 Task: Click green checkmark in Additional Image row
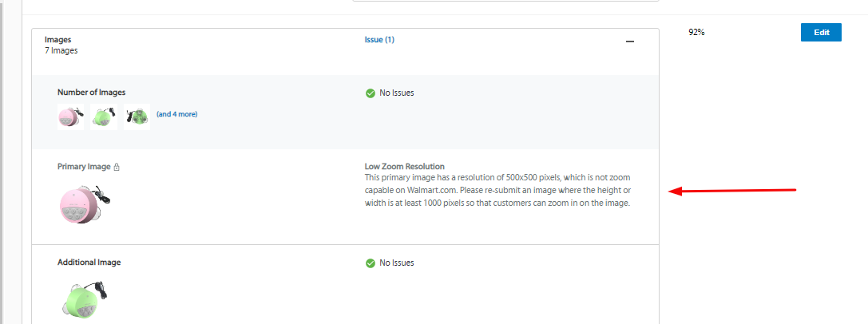(370, 263)
